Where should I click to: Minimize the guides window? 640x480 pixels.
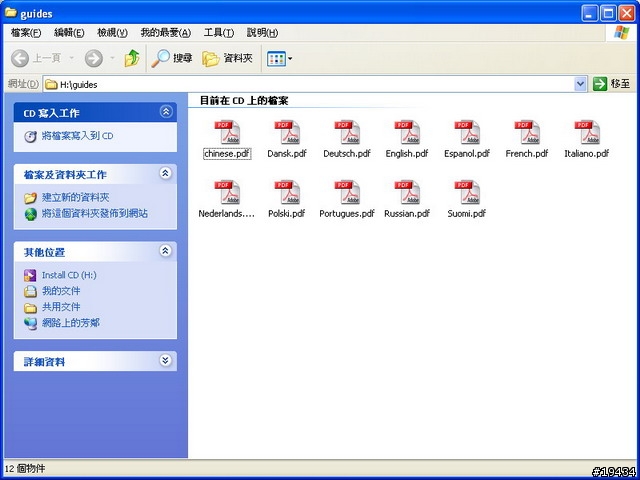point(590,13)
